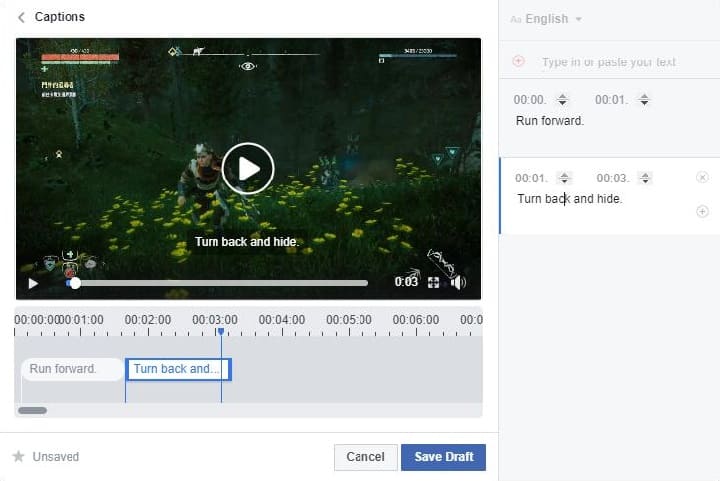720x481 pixels.
Task: Select the 'Turn back and...' timeline clip
Action: (178, 369)
